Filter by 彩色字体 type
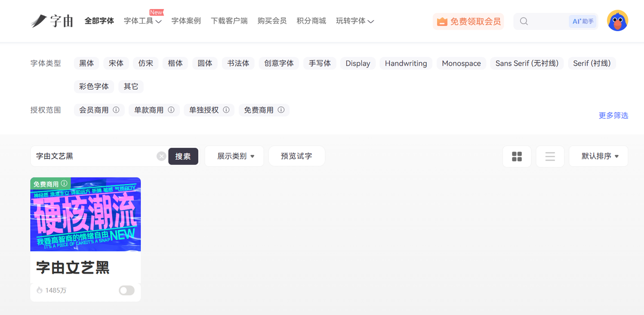 pyautogui.click(x=94, y=86)
